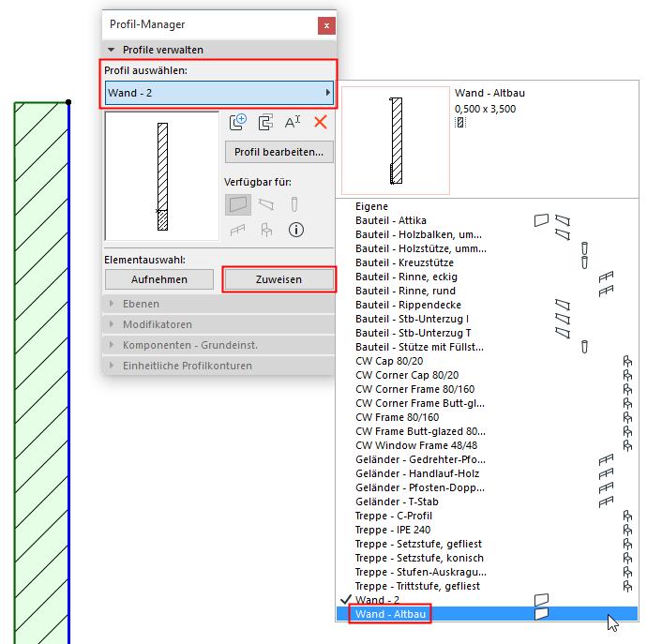Select Bauteil - Stb-Unterzug T
647x644 pixels.
coord(487,333)
